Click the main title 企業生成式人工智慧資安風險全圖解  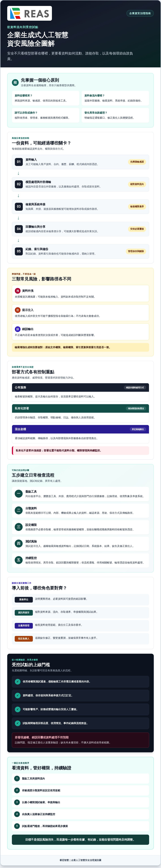pyautogui.click(x=38, y=39)
